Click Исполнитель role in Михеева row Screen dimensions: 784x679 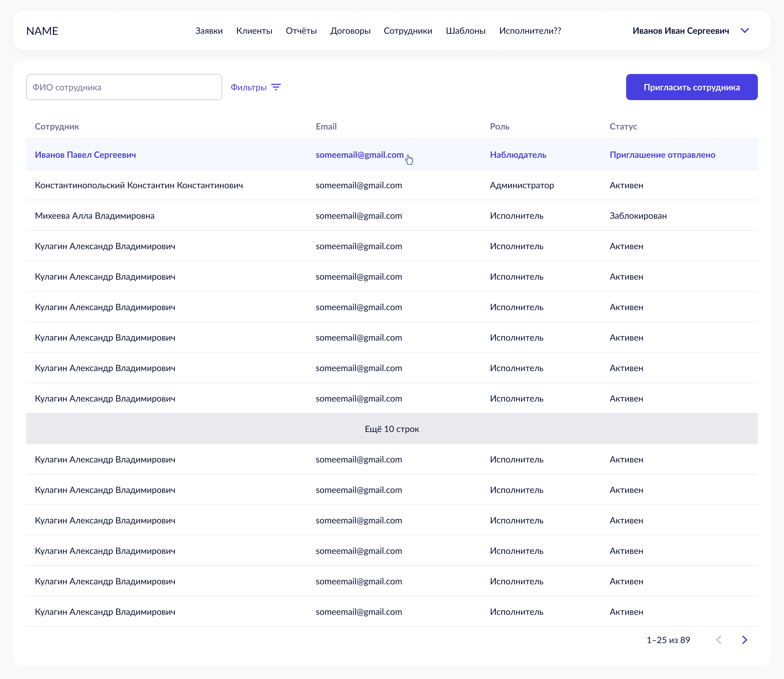tap(516, 216)
